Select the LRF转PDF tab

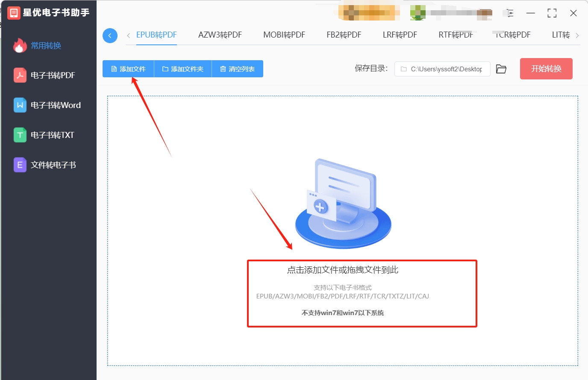(400, 35)
